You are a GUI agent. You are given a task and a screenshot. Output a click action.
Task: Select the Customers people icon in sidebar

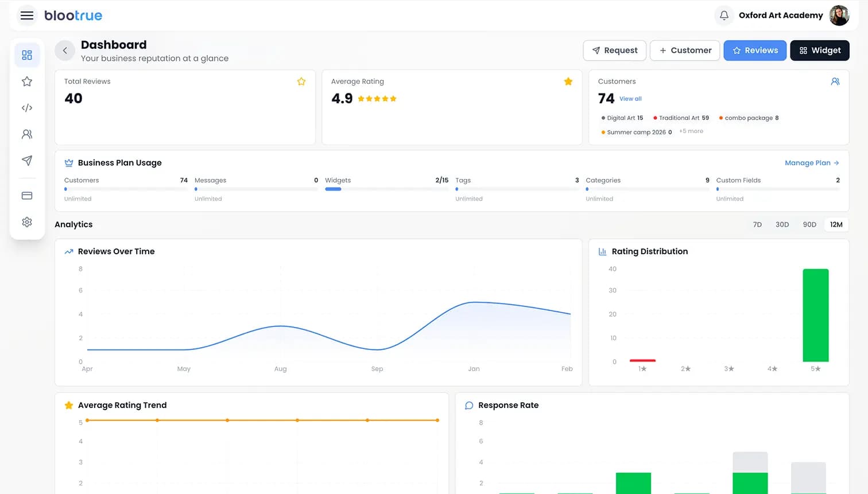point(26,134)
